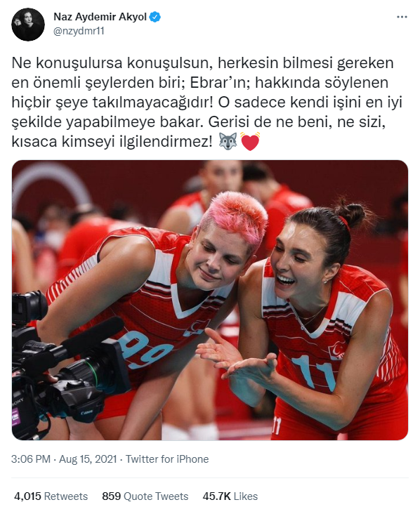Click the last tweet line 'kısaca kimseyi ilgilendirmez!'
Viewport: 420px width, 514px height.
pyautogui.click(x=112, y=142)
